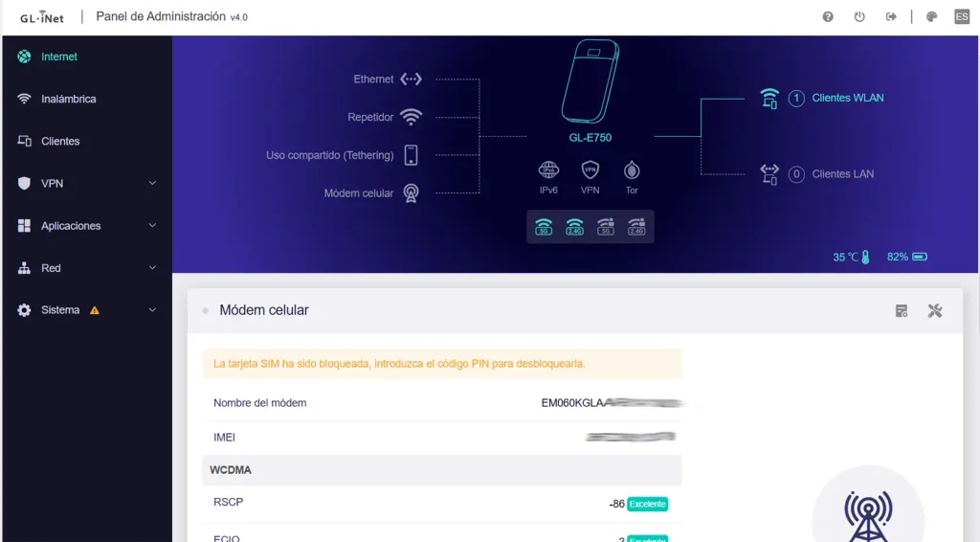Open modem settings wrench-and-screwdriver icon
The image size is (980, 542).
(935, 310)
